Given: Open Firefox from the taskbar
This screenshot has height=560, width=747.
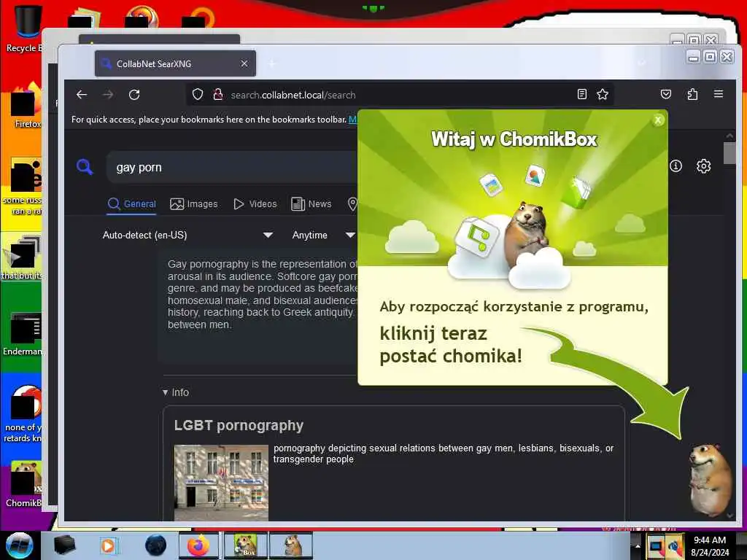Looking at the screenshot, I should (198, 545).
